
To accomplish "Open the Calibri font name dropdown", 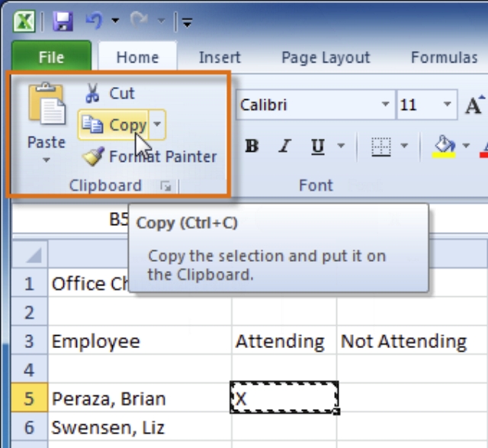I will click(x=386, y=105).
